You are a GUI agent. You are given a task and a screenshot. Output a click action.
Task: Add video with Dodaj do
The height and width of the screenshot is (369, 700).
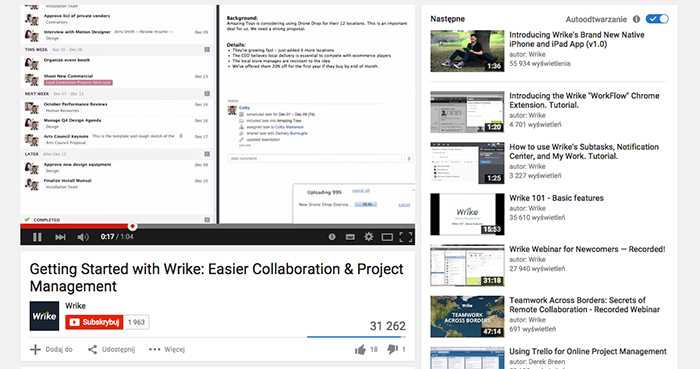click(51, 349)
